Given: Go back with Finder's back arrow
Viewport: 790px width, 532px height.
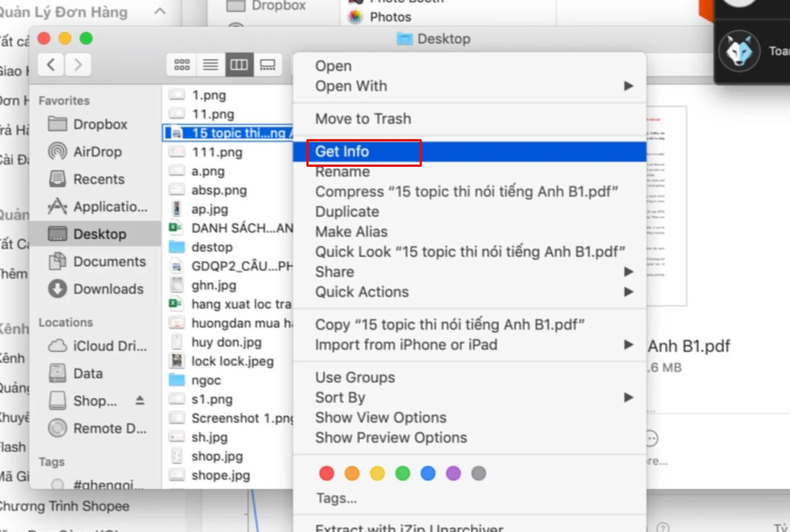Looking at the screenshot, I should point(51,65).
